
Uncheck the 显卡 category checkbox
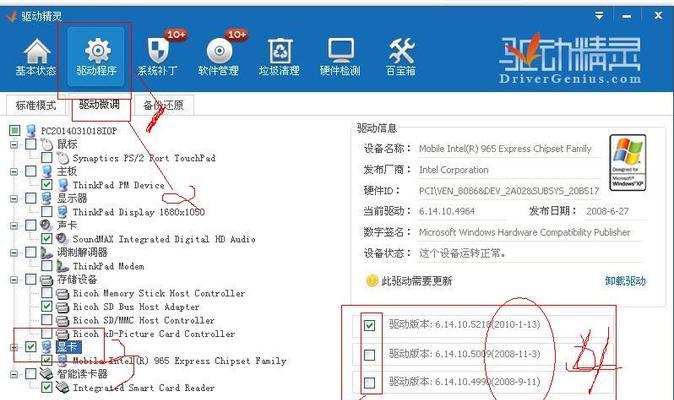click(31, 347)
